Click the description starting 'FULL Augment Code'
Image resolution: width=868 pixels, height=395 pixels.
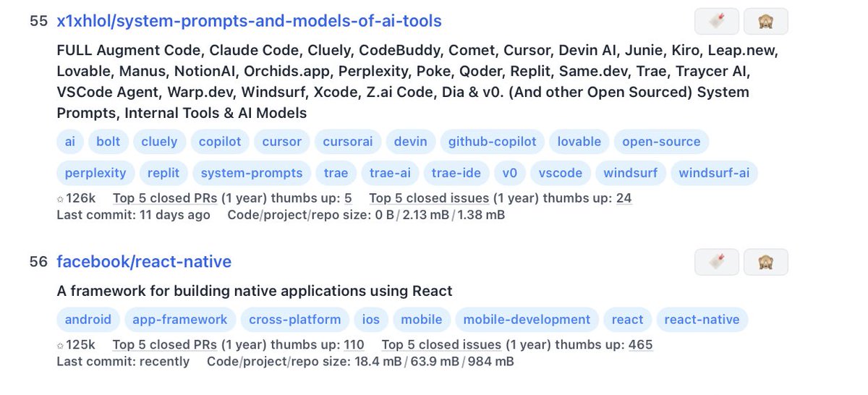[x=417, y=82]
